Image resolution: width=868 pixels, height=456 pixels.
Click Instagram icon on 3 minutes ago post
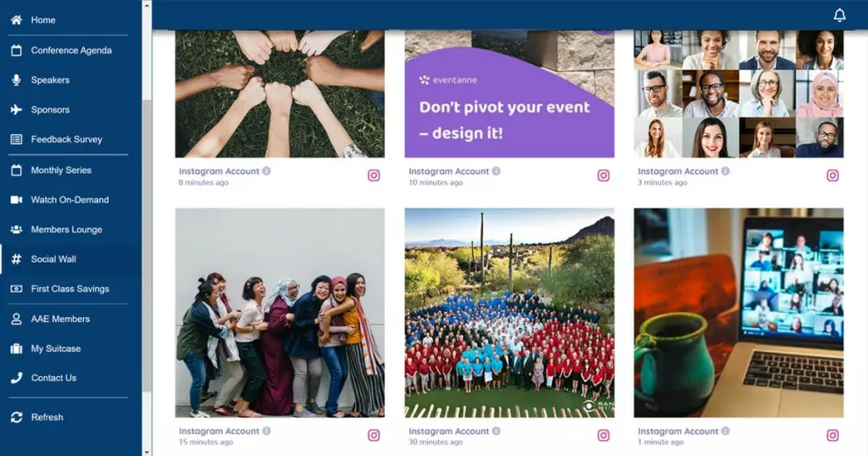click(x=832, y=175)
